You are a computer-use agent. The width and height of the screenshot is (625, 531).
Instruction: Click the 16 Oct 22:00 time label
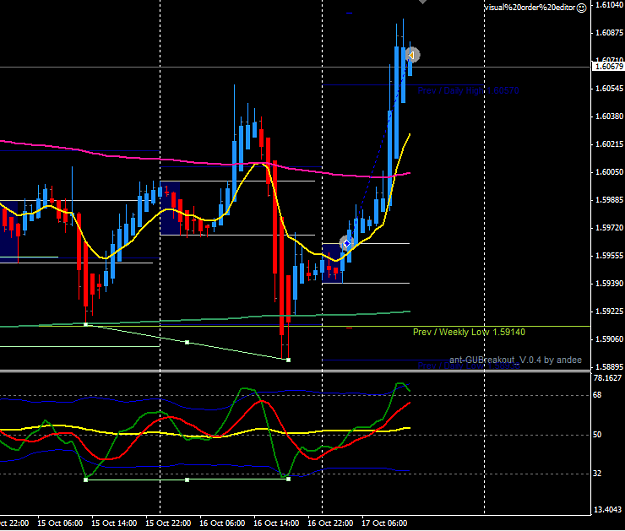tap(330, 523)
